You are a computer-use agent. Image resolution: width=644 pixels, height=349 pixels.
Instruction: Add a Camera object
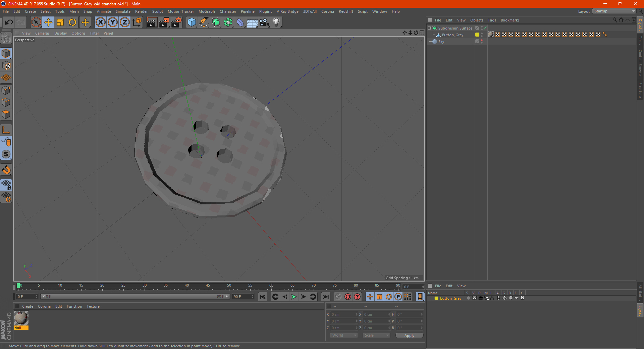264,22
